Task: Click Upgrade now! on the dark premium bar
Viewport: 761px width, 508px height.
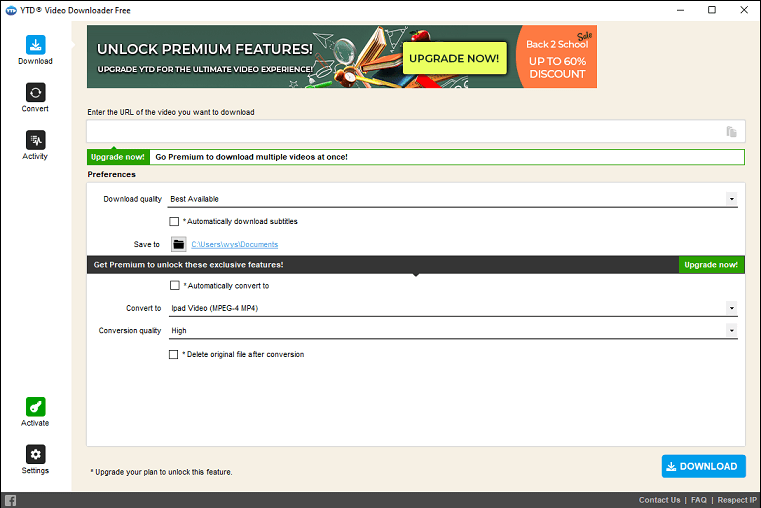Action: 711,264
